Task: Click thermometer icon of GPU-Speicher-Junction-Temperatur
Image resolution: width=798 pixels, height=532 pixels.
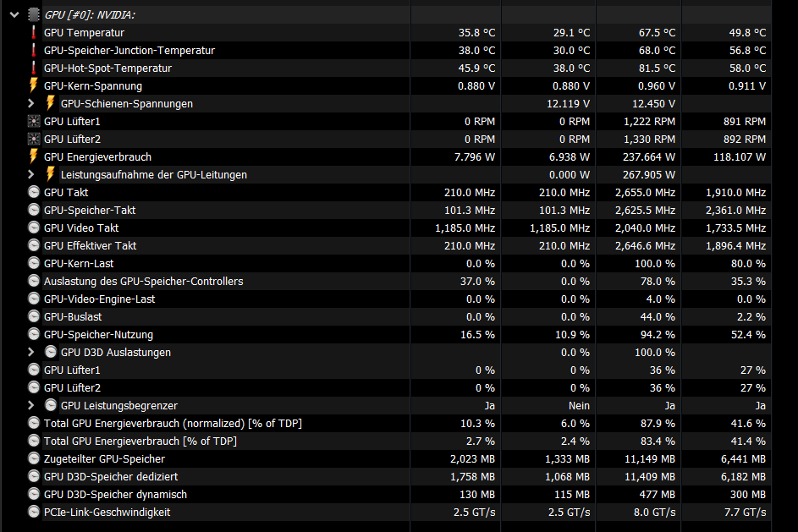Action: (x=34, y=51)
